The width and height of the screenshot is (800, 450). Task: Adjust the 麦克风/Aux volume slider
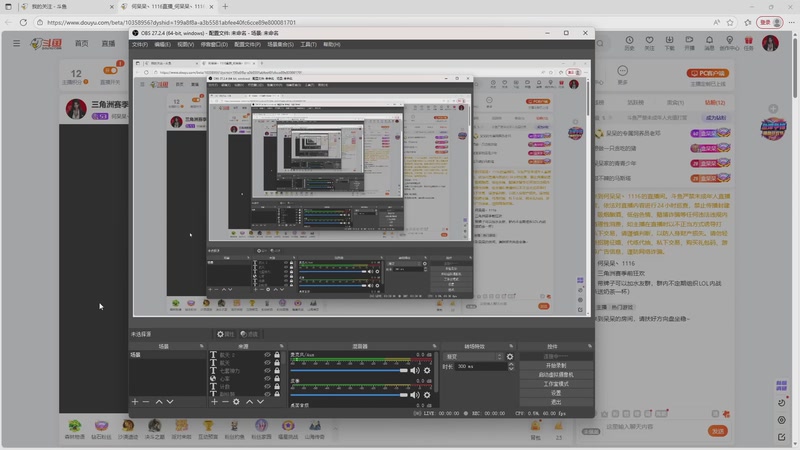coord(349,370)
